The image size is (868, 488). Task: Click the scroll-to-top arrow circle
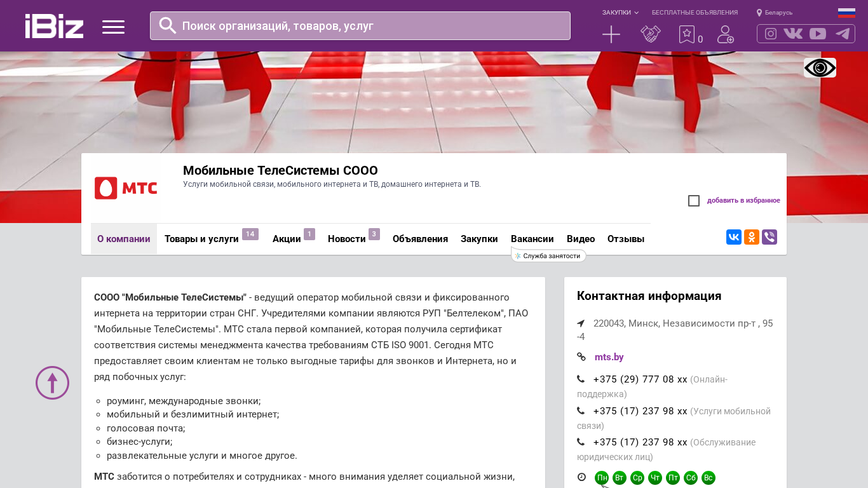(x=52, y=383)
